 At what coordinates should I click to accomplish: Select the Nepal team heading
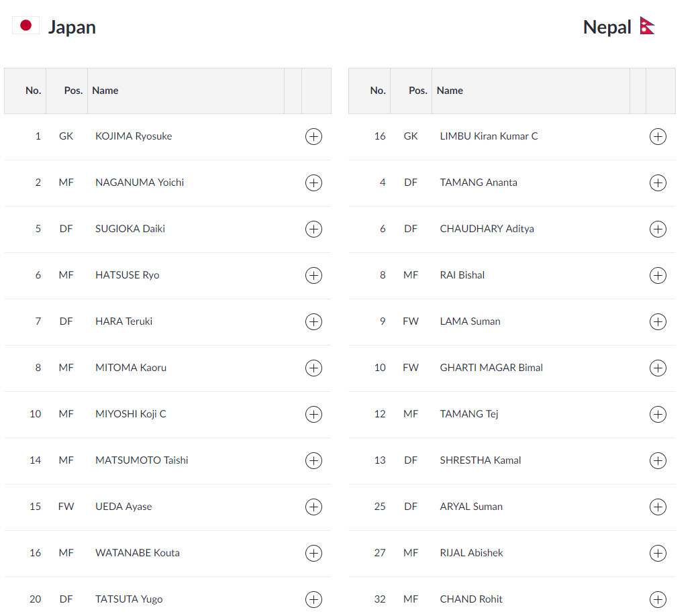(x=607, y=28)
